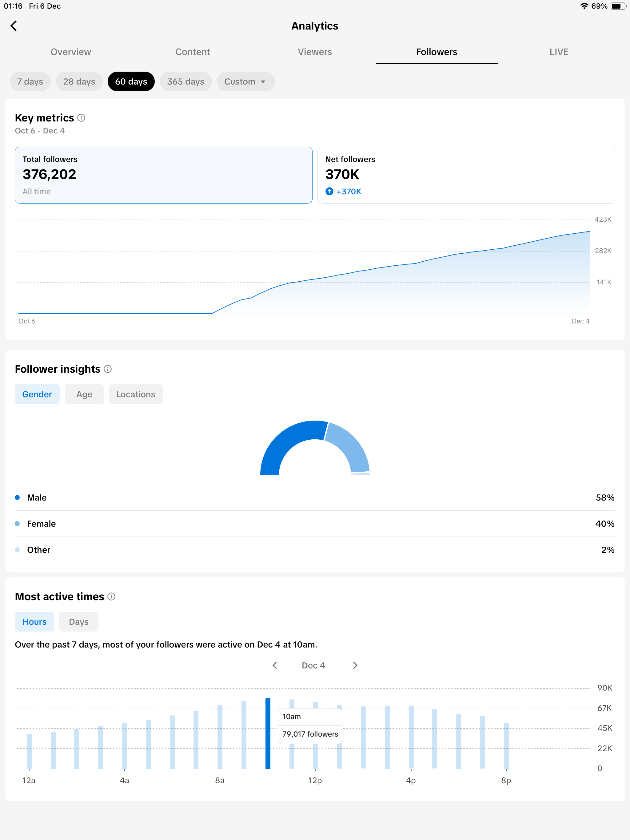The height and width of the screenshot is (840, 630).
Task: Select 28 days range
Action: (79, 82)
